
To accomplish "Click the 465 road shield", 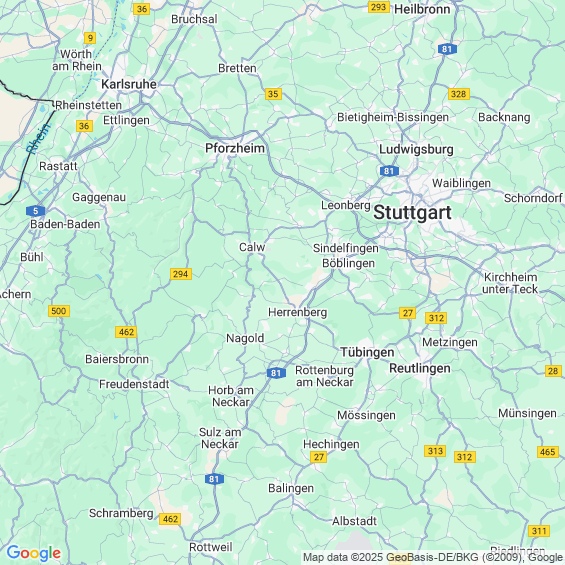I will [548, 451].
